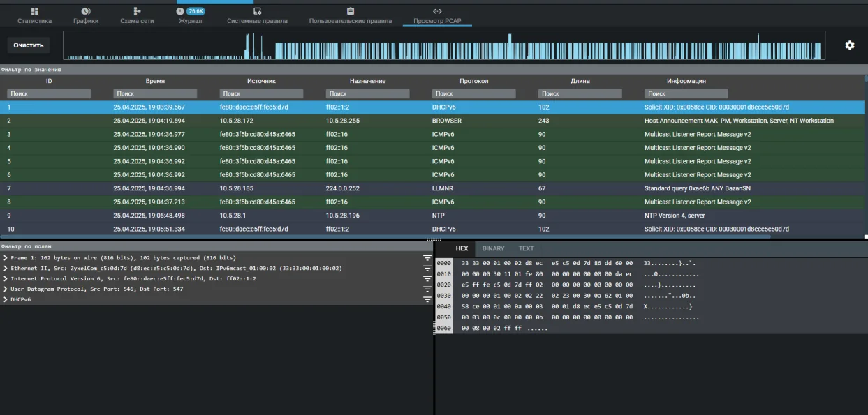Select the Просмотр PCAP tab

[437, 16]
